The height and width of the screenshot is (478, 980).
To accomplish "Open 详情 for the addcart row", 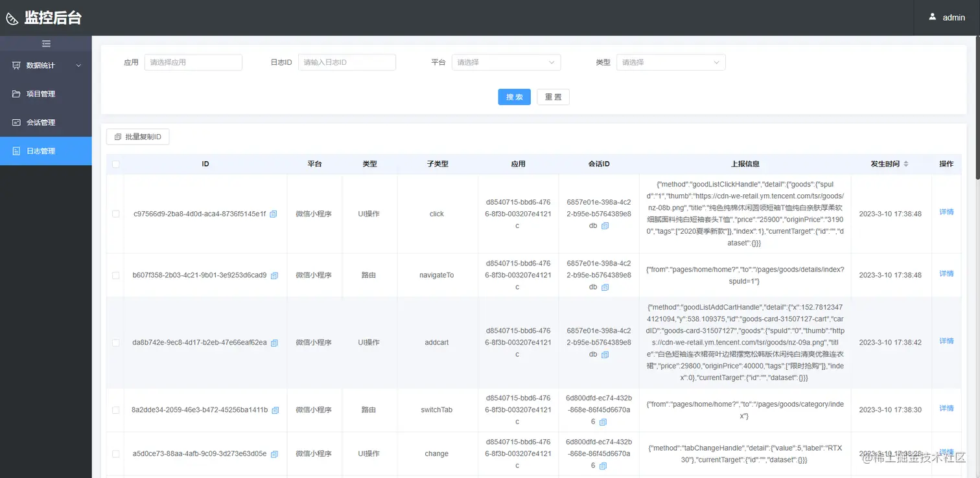I will click(x=946, y=341).
